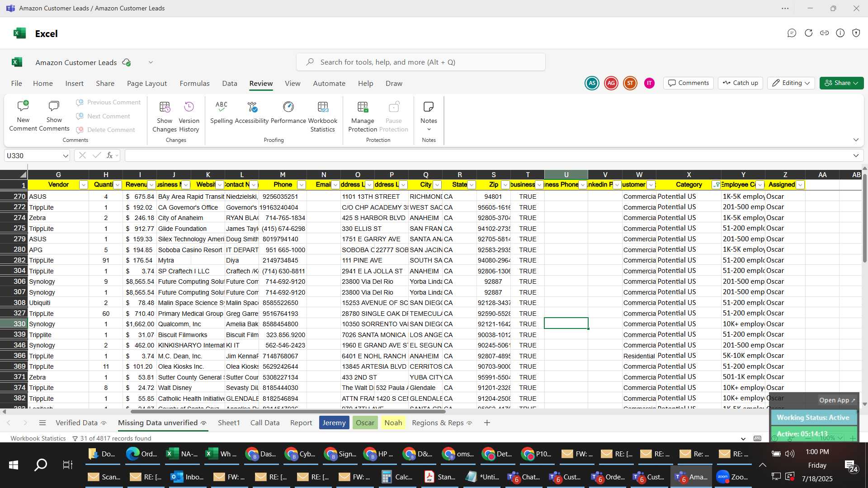868x488 pixels.
Task: Click the Comments button
Action: (x=689, y=83)
